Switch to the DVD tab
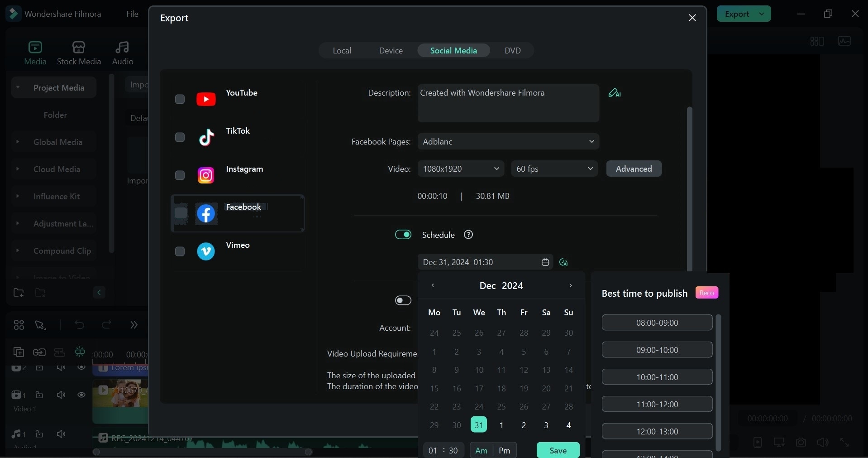This screenshot has width=868, height=458. click(x=513, y=50)
